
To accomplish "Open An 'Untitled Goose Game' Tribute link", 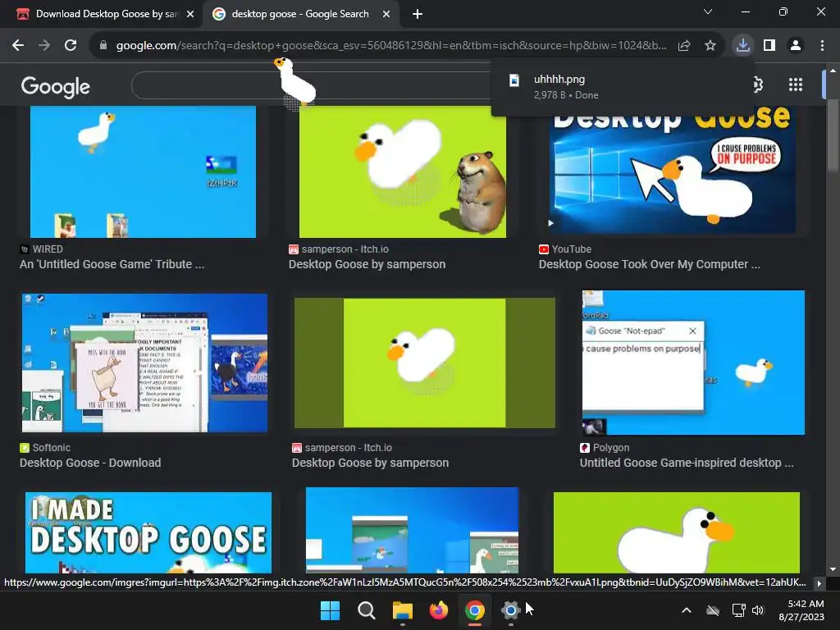I will tap(112, 264).
